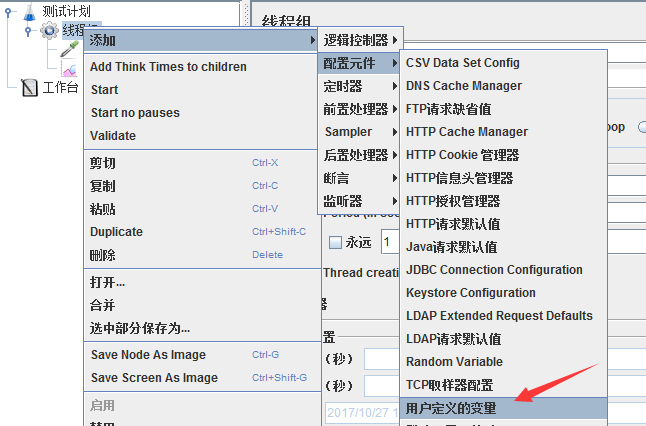Select HTTP信息头管理器

(503, 178)
